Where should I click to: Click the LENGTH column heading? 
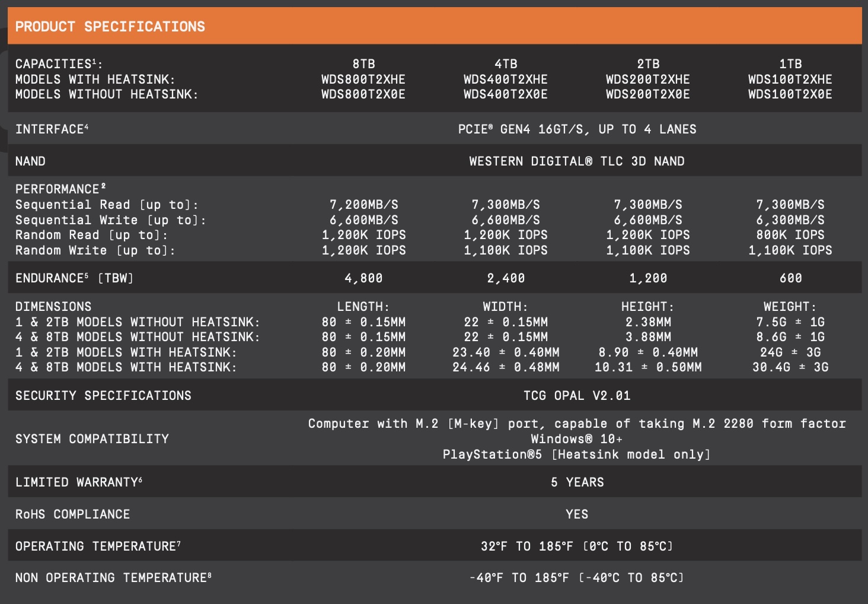pyautogui.click(x=363, y=307)
